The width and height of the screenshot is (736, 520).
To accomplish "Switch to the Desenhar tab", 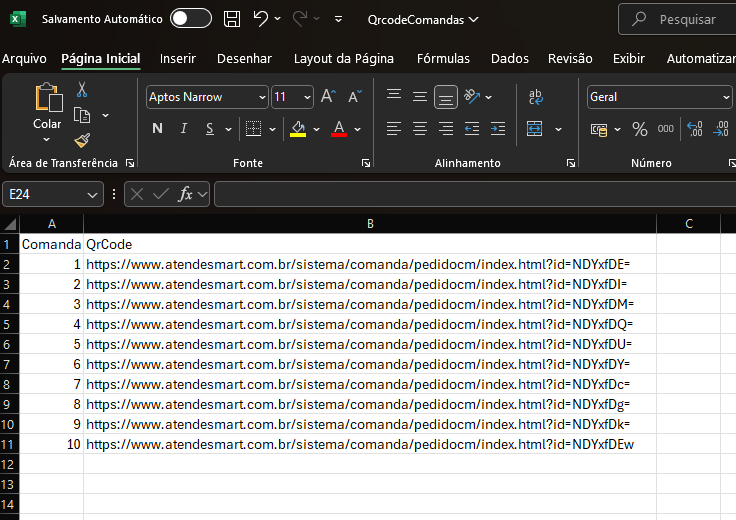I will tap(244, 58).
